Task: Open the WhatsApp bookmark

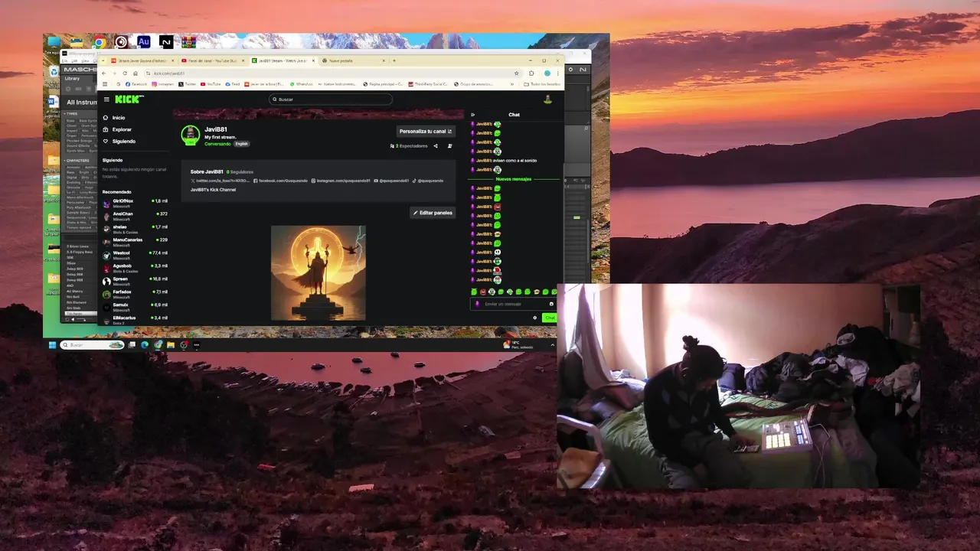Action: [x=301, y=84]
